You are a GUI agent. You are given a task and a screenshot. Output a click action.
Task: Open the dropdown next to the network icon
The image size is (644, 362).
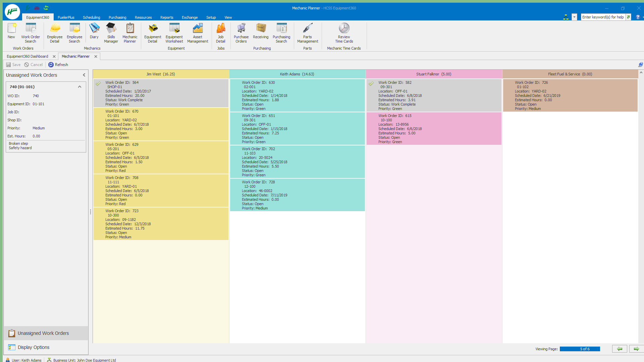point(574,17)
